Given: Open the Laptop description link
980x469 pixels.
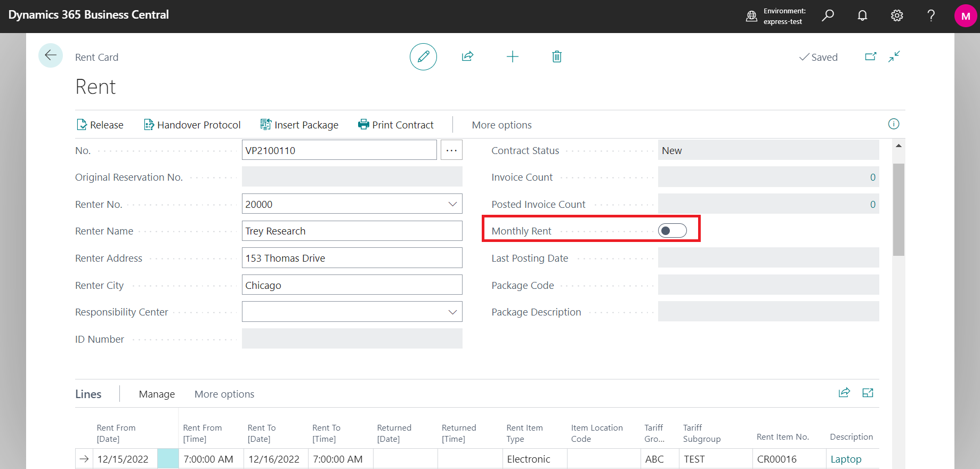Looking at the screenshot, I should tap(846, 459).
